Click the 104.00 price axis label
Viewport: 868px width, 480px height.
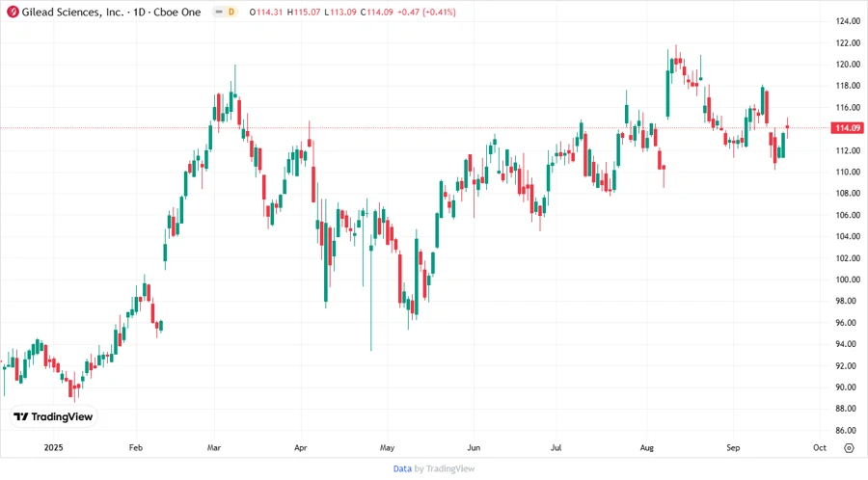pos(848,236)
